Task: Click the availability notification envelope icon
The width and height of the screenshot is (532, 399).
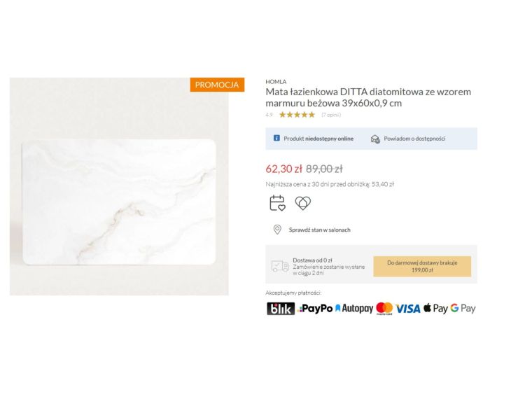Action: coord(375,139)
